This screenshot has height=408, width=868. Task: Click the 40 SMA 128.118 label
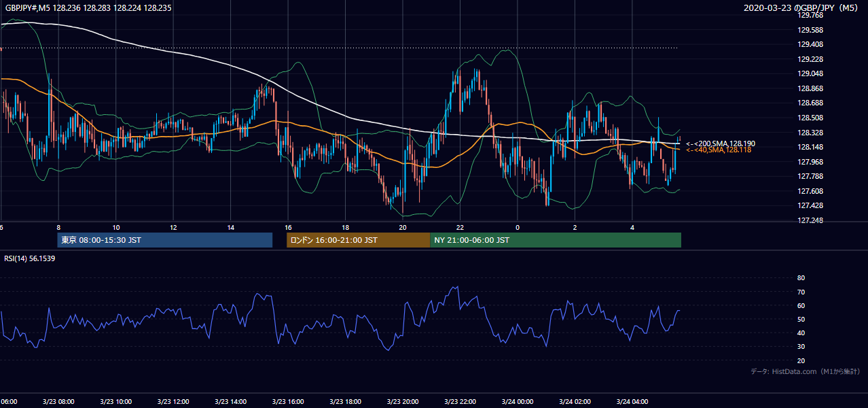pyautogui.click(x=719, y=150)
